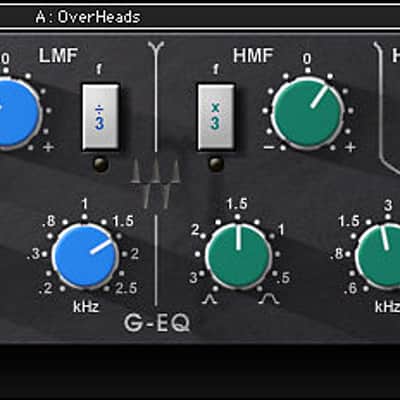Image resolution: width=400 pixels, height=400 pixels.
Task: Click the .6 mark on the right green knob
Action: pyautogui.click(x=350, y=288)
